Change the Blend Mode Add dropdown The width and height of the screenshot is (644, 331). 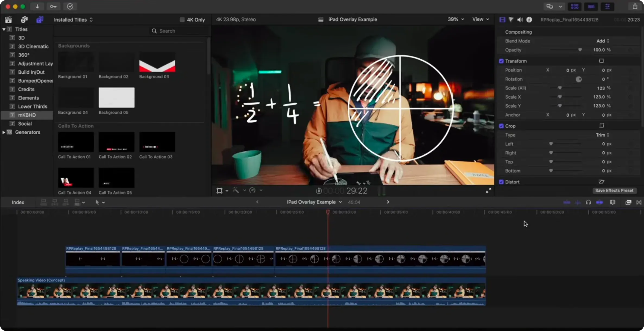(603, 41)
